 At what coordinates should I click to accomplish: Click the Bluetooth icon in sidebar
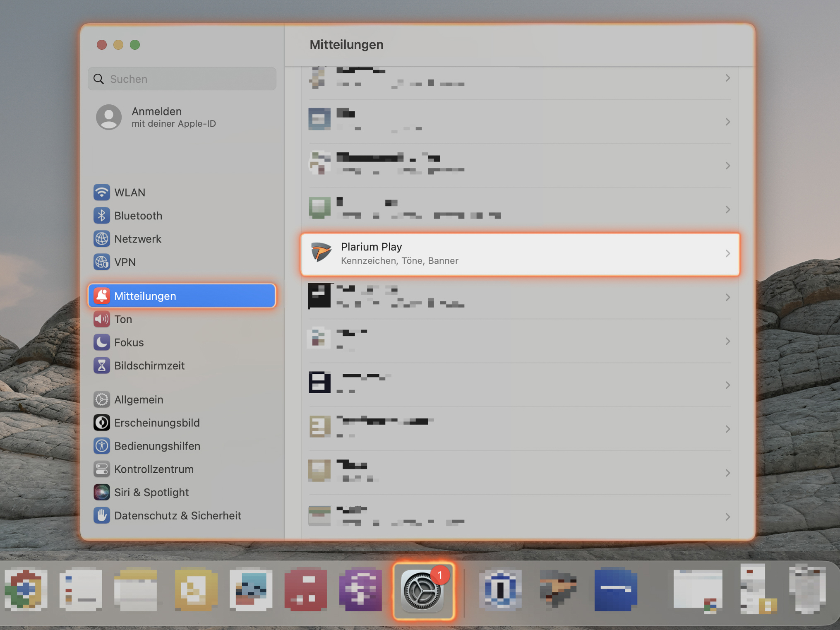pos(101,216)
